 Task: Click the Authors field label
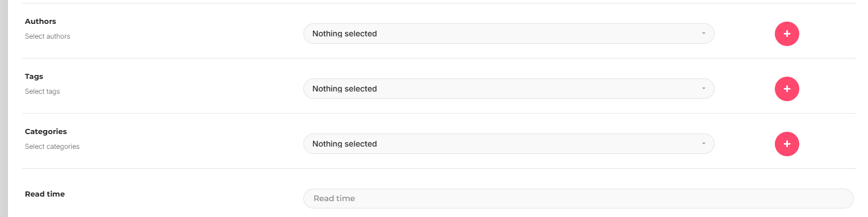[x=40, y=21]
